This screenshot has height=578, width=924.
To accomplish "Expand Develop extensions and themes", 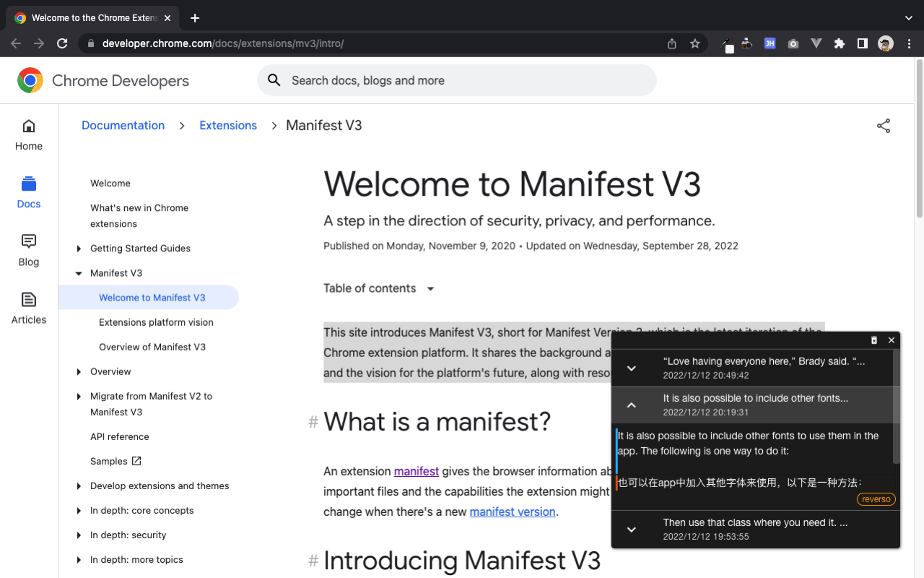I will [79, 486].
